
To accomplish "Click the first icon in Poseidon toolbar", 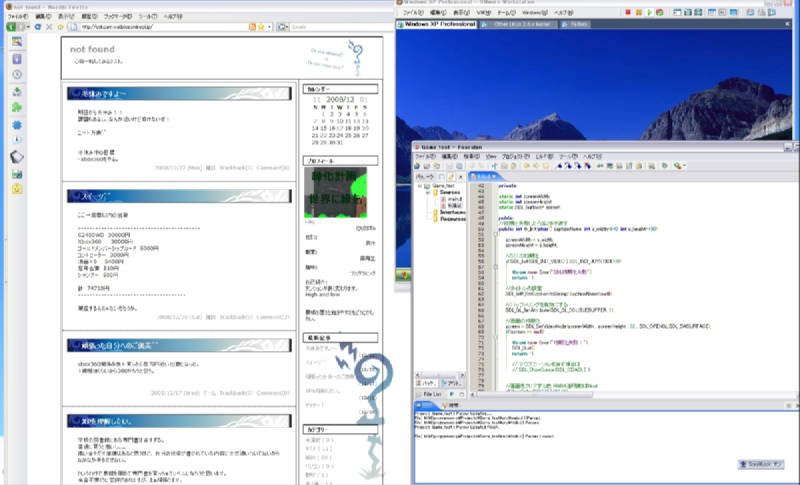I will (x=417, y=166).
